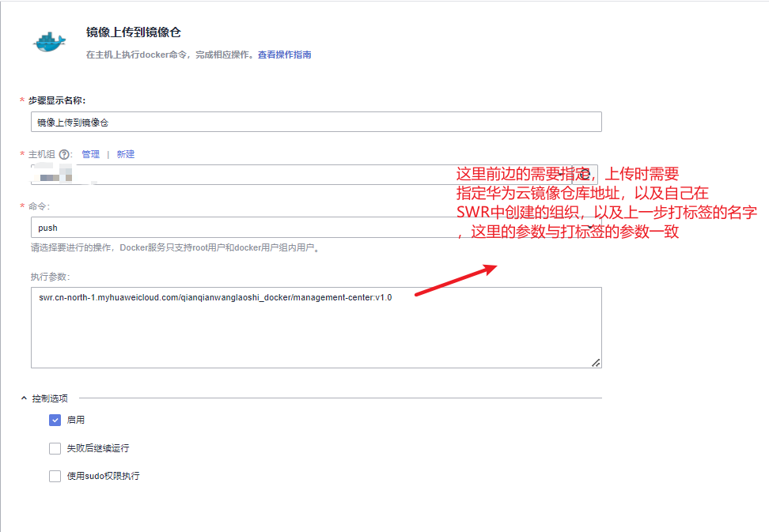
Task: Check the 失败后继续运行 checkbox
Action: [55, 448]
